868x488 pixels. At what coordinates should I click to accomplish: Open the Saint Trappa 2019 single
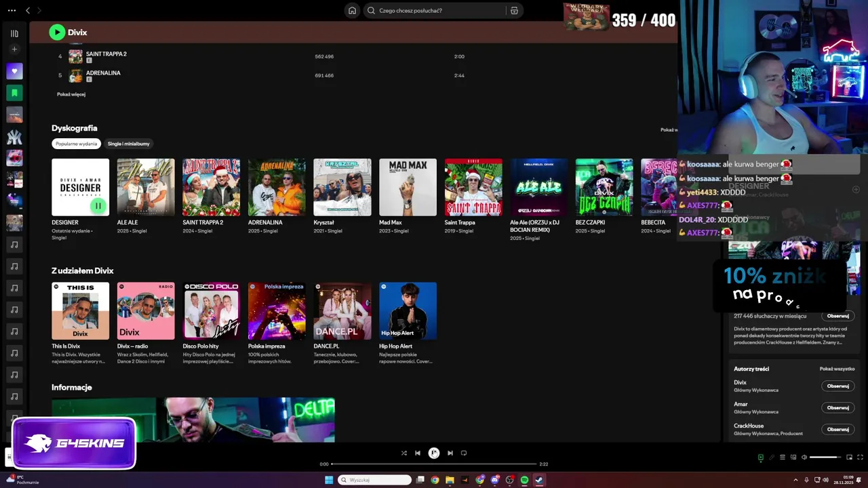click(x=473, y=187)
